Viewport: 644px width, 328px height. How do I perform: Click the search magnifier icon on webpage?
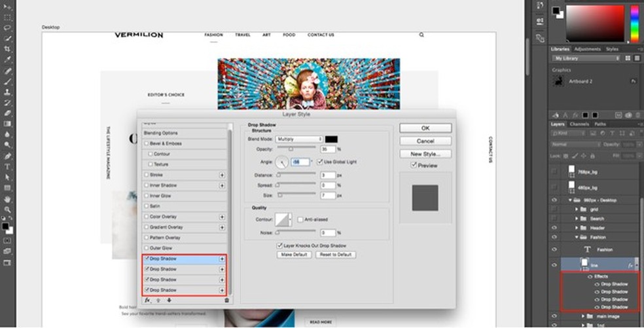click(x=421, y=35)
